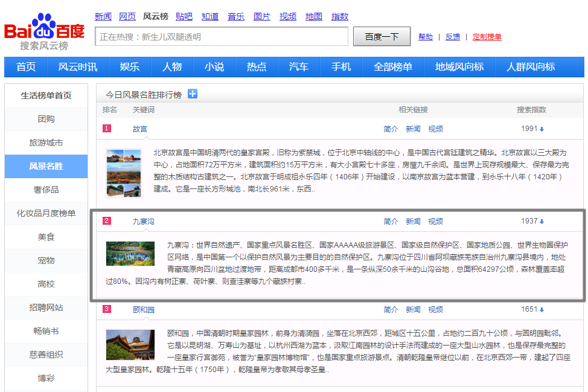Image resolution: width=588 pixels, height=392 pixels.
Task: Select 高校 in the sidebar
Action: pos(46,284)
